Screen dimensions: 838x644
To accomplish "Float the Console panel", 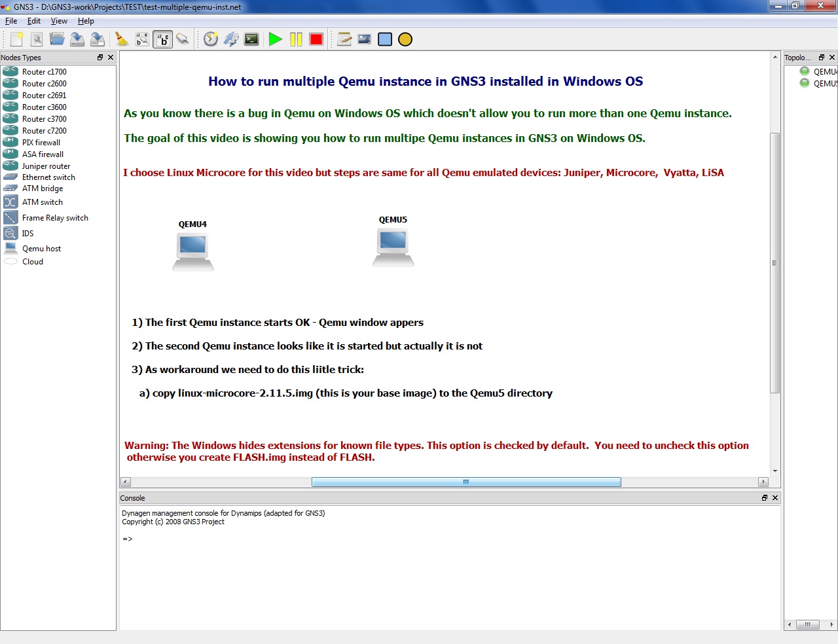I will 765,498.
